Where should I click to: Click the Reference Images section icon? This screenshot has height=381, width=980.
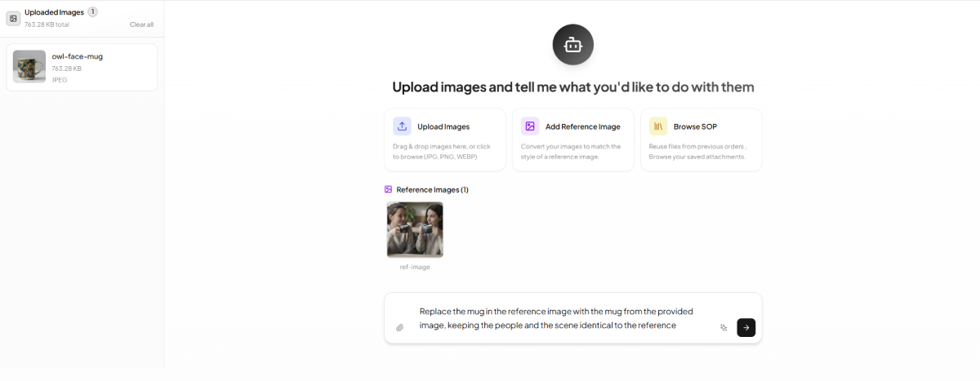(389, 189)
